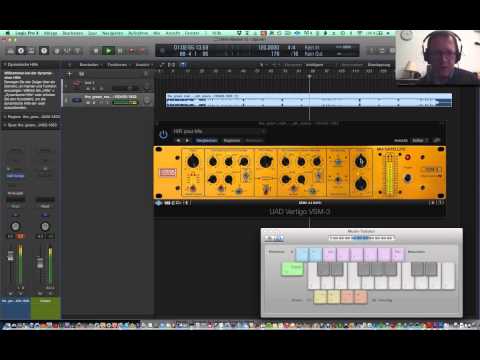This screenshot has width=480, height=360.
Task: Toggle the Inspector button in control bar
Action: pos(21,51)
